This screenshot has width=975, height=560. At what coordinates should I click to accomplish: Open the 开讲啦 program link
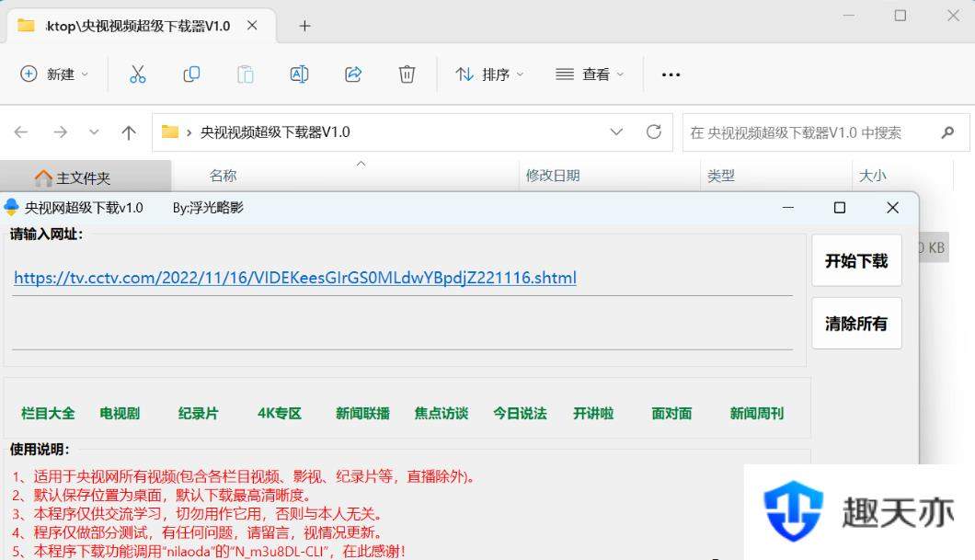coord(593,413)
